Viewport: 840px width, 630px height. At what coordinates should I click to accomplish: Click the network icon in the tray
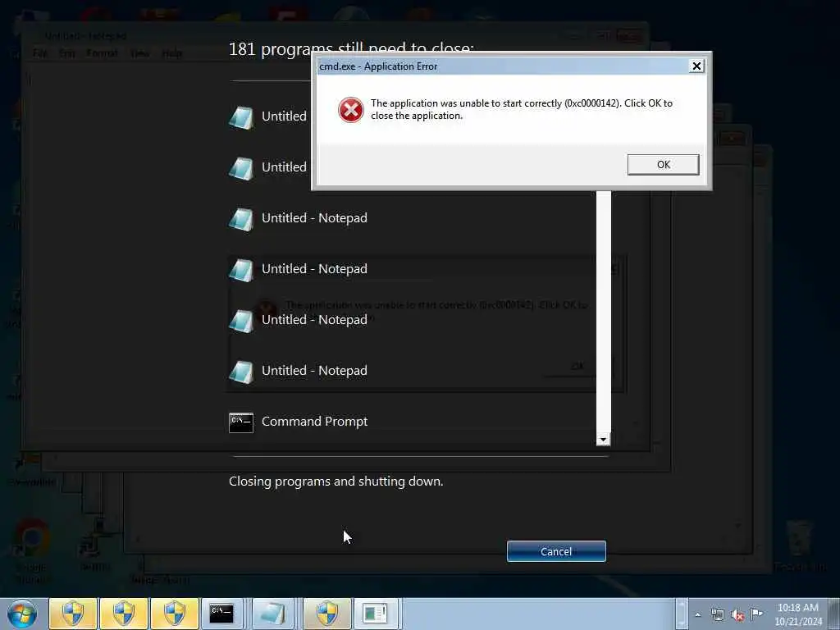(x=717, y=615)
